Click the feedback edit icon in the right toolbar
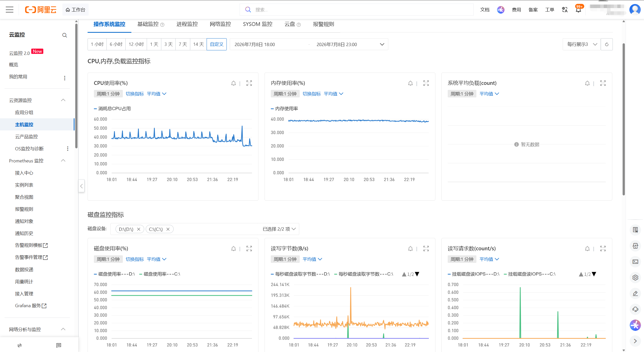Viewport: 644px width, 352px height. click(x=635, y=293)
